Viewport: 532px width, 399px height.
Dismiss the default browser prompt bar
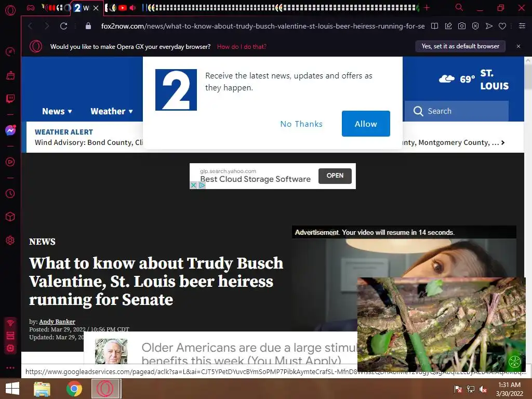[x=518, y=46]
